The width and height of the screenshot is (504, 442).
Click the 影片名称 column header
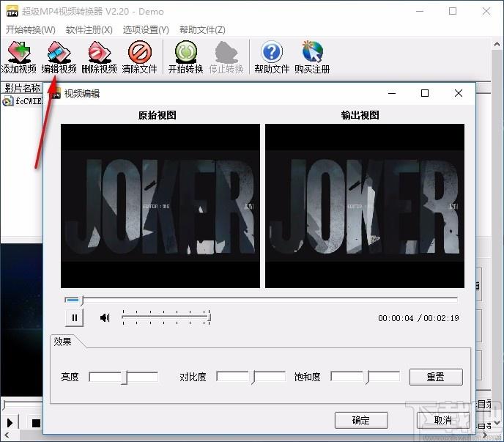(21, 88)
